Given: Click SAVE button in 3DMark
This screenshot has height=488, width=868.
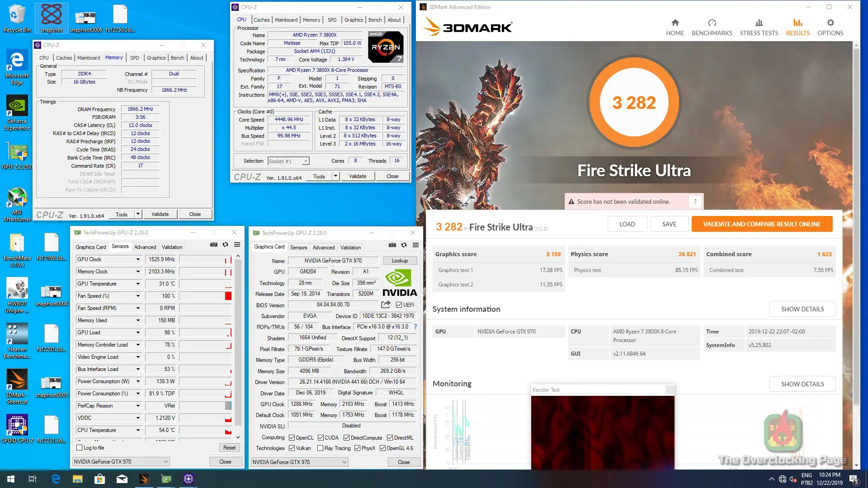Looking at the screenshot, I should [x=669, y=224].
